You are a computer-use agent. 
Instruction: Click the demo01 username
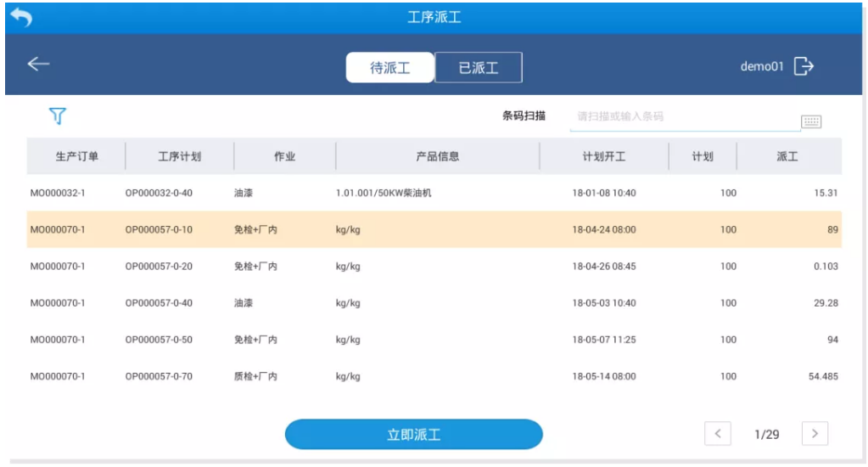coord(762,66)
